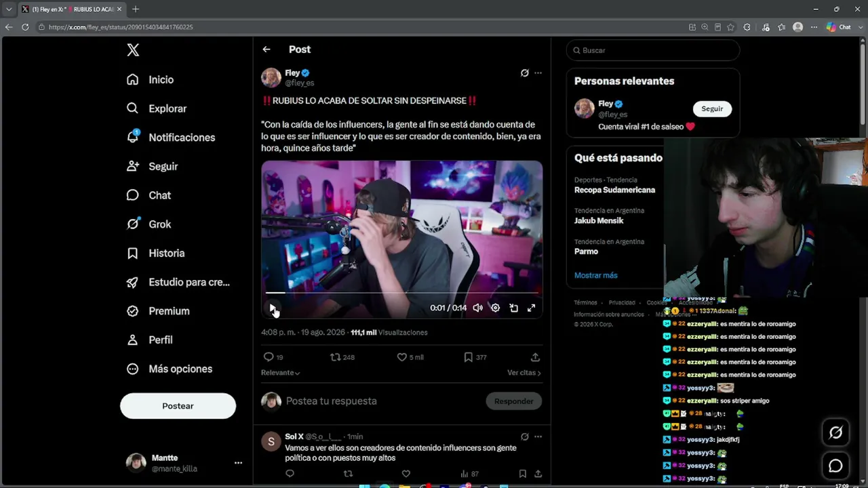Open Fley's profile picture on the post
Screen dimensions: 868x488
tap(271, 77)
